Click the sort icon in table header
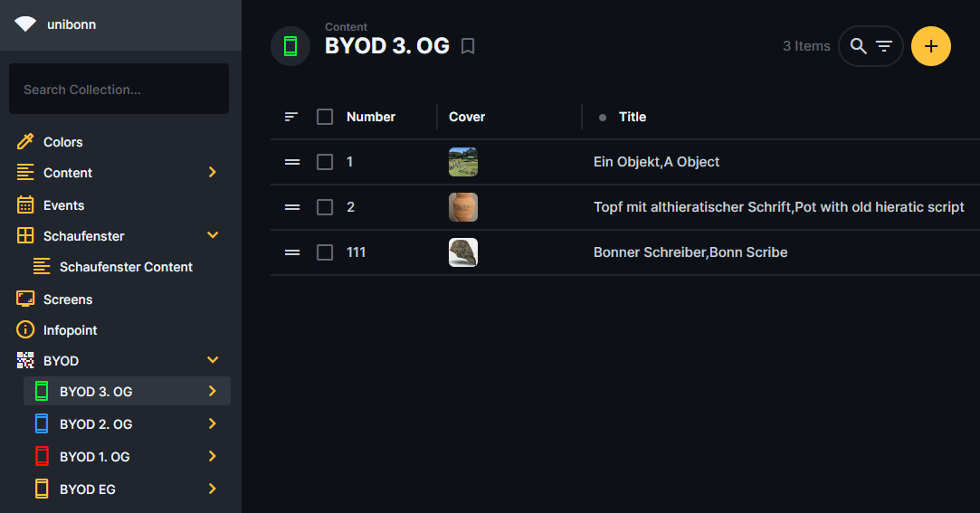 (x=291, y=117)
